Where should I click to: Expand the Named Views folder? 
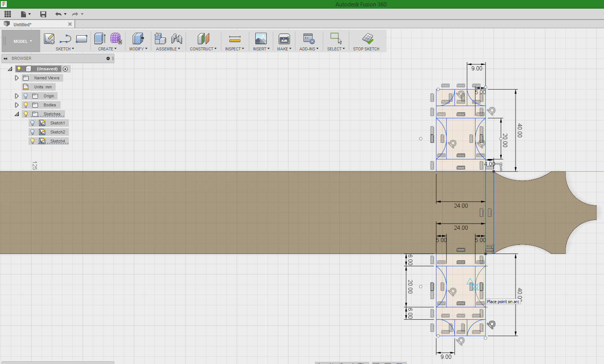coord(17,78)
